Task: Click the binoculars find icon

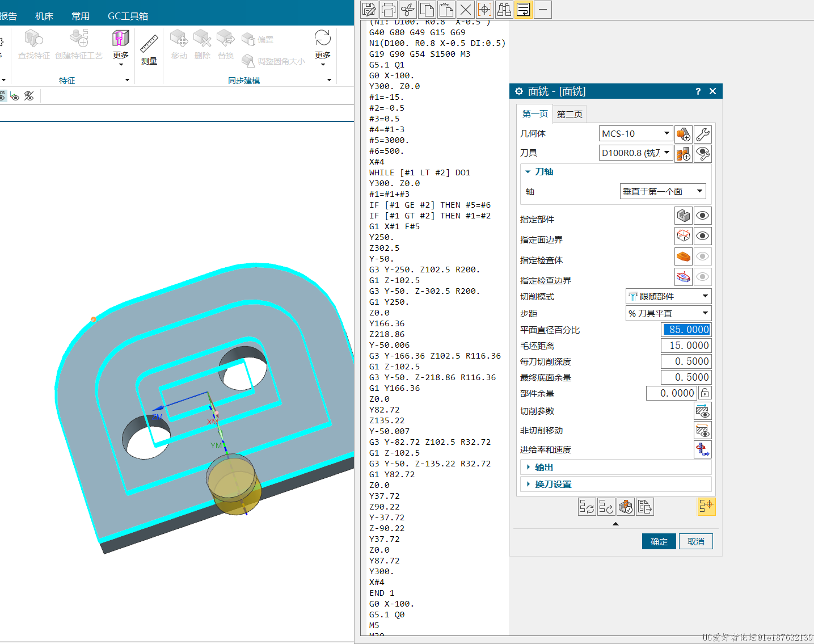Action: point(504,9)
